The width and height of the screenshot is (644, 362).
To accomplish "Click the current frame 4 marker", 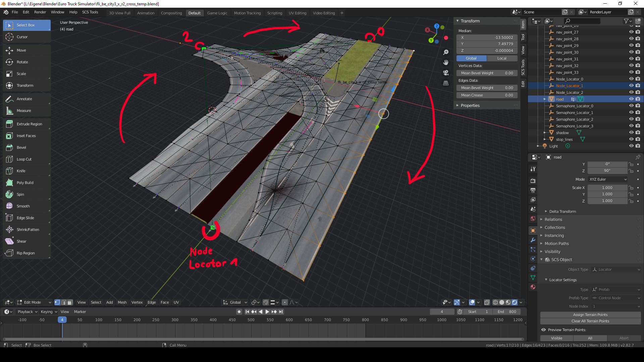I will [x=62, y=320].
